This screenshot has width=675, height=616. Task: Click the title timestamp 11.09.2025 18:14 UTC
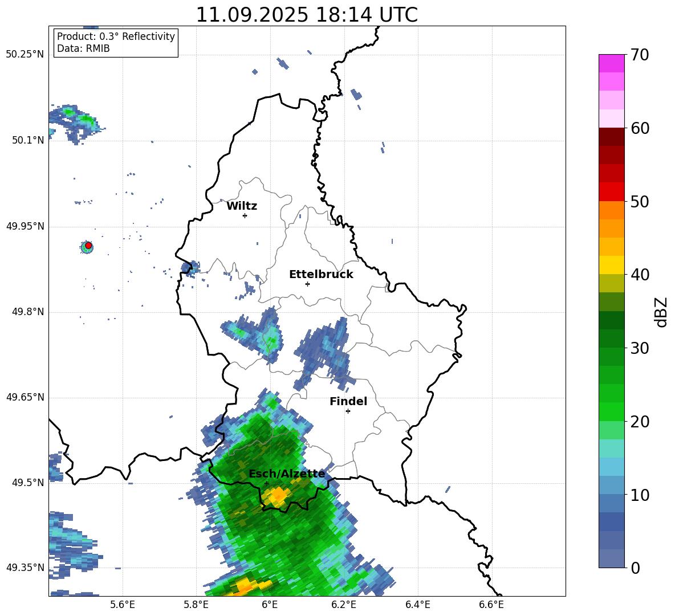click(307, 15)
